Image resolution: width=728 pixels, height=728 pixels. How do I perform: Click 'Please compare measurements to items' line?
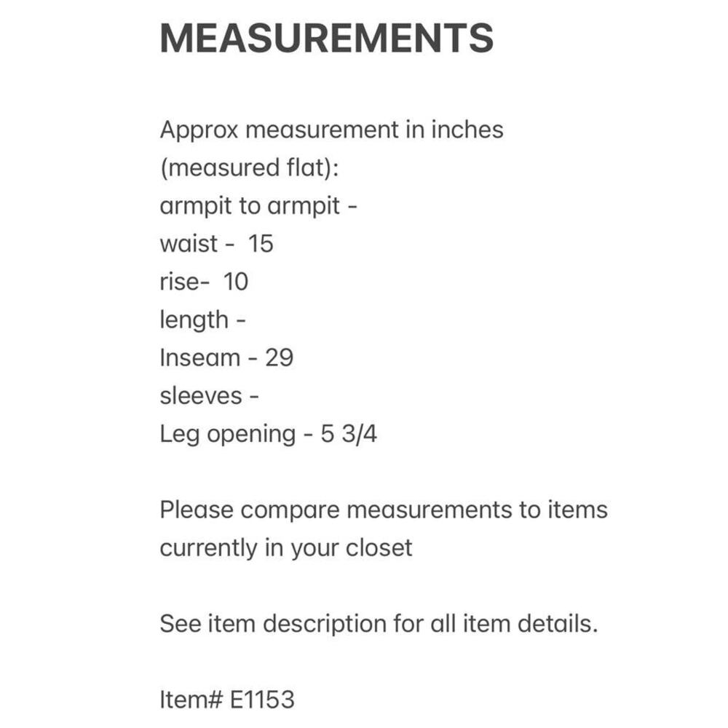pyautogui.click(x=384, y=510)
